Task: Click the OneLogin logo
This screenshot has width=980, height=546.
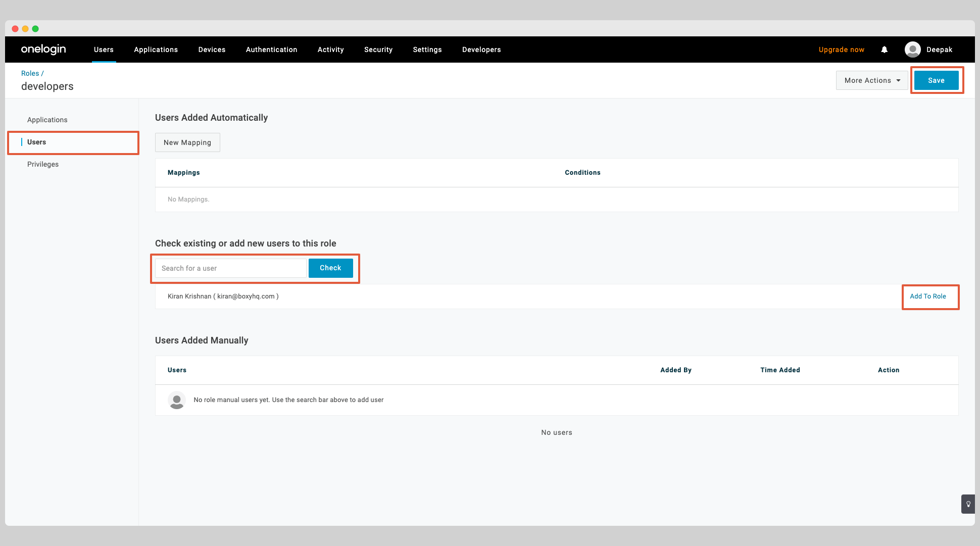Action: [x=43, y=49]
